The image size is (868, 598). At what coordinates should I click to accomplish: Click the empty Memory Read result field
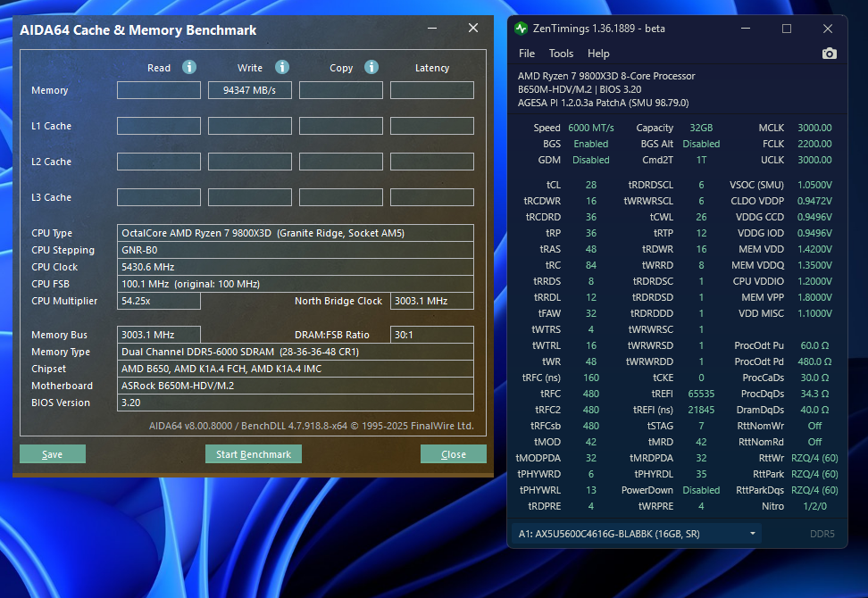pyautogui.click(x=159, y=90)
